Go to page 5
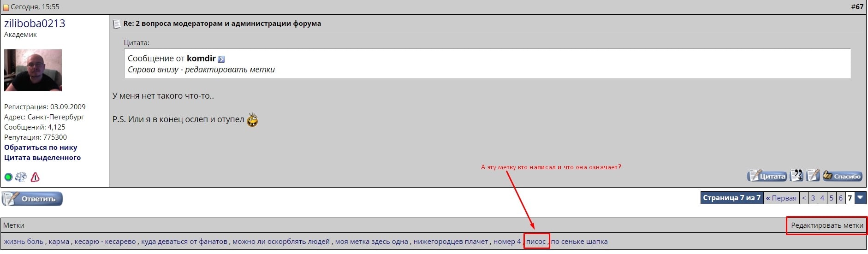 [832, 198]
